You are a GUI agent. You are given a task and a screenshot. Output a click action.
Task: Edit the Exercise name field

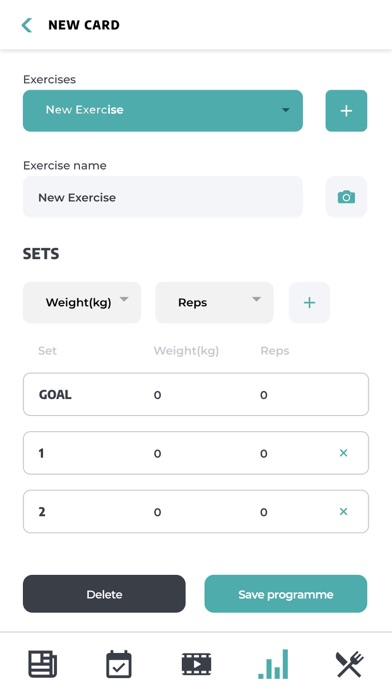(163, 197)
